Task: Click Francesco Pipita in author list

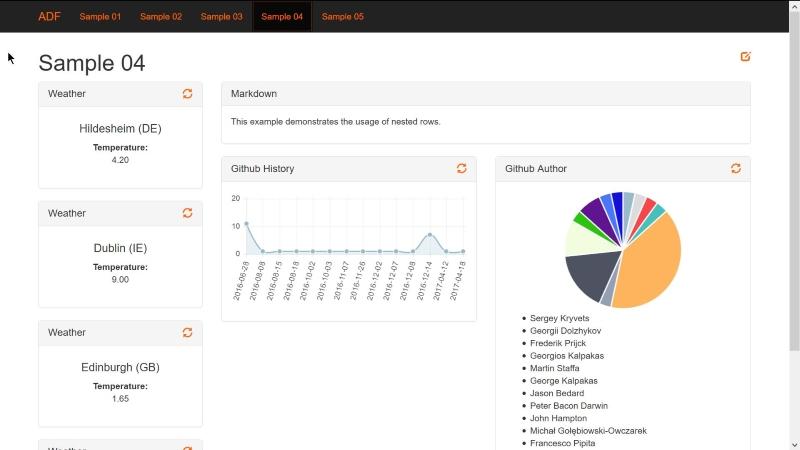Action: click(562, 443)
